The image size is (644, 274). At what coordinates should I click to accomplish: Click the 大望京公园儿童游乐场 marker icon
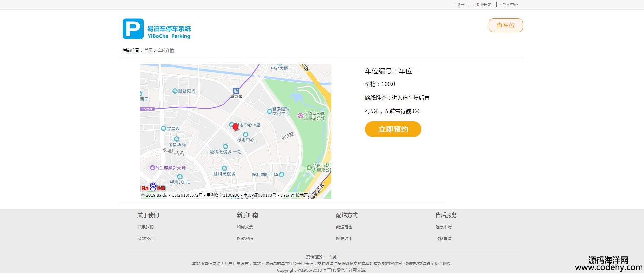tap(300, 116)
